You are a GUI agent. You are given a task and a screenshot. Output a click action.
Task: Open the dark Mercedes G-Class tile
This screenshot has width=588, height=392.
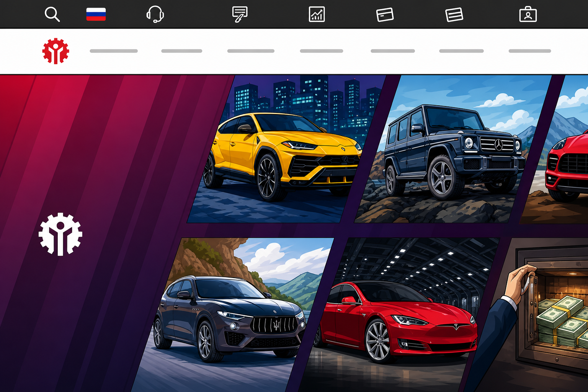[453, 149]
